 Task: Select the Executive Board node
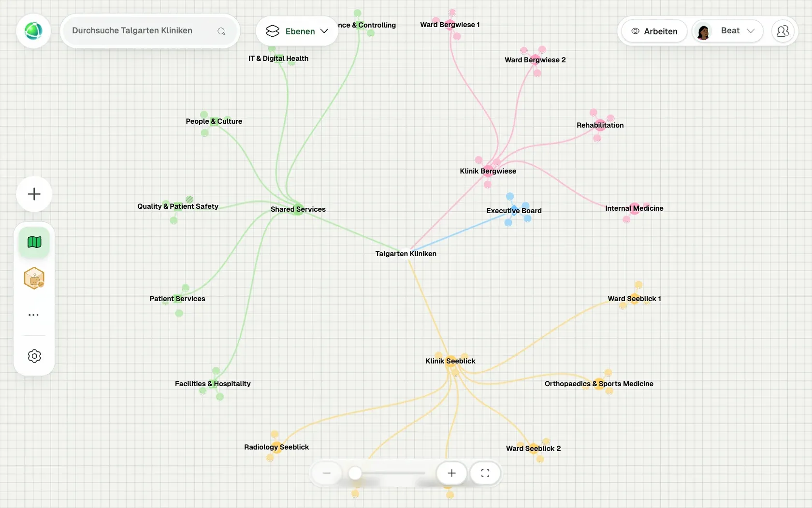click(x=514, y=211)
